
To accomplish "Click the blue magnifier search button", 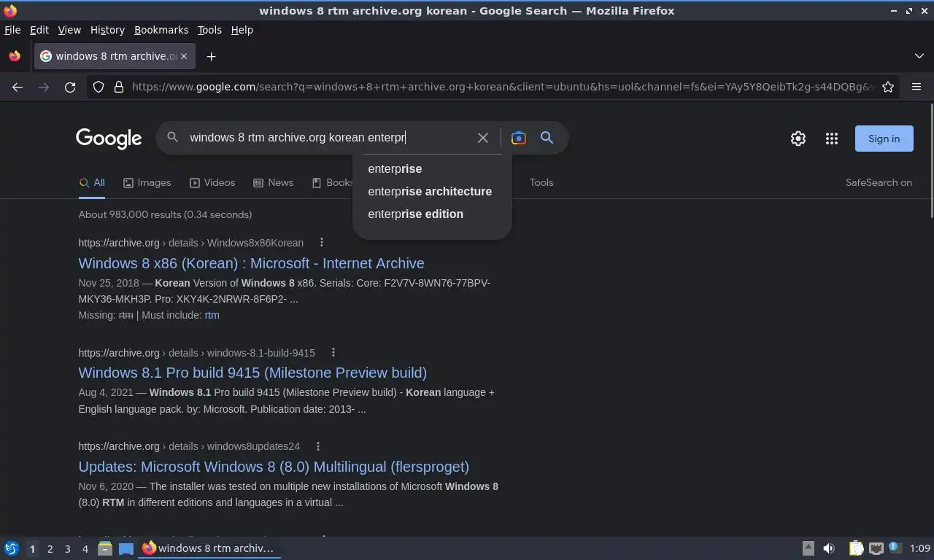I will (x=547, y=137).
